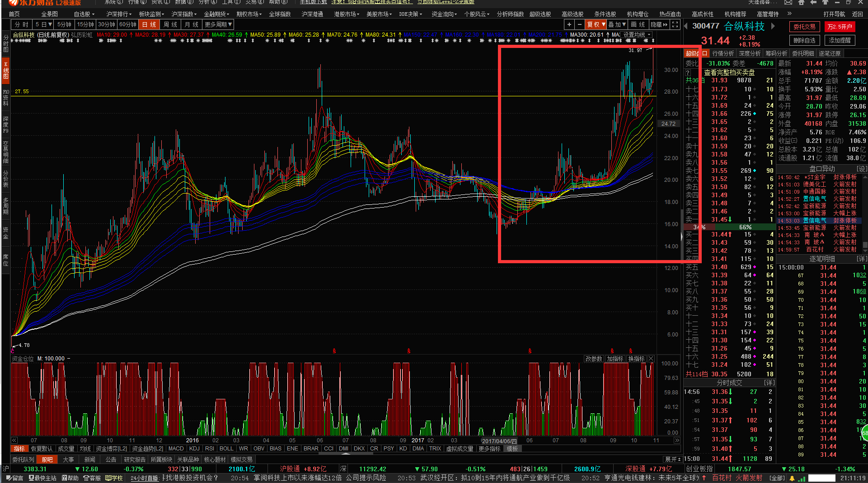Open 深度F9 side panel

(x=5, y=124)
